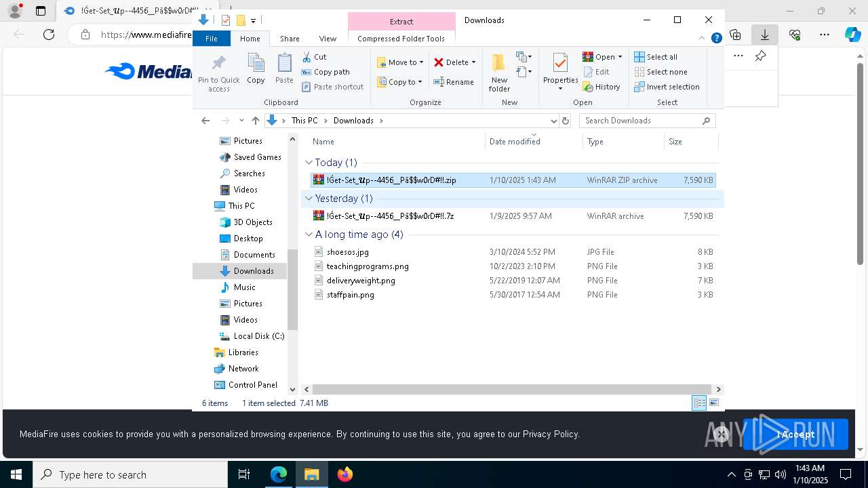Open Move to dropdown
Screen dimensions: 868x488
400,62
